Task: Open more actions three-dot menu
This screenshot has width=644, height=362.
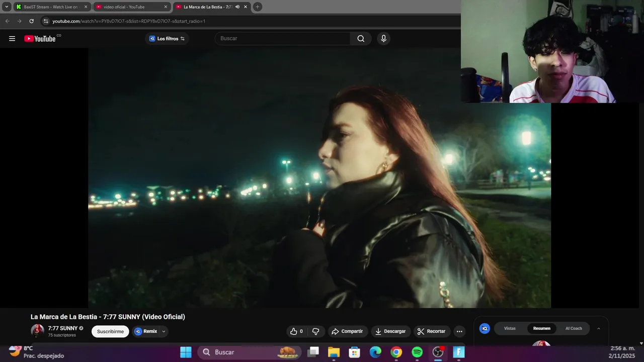Action: (459, 331)
